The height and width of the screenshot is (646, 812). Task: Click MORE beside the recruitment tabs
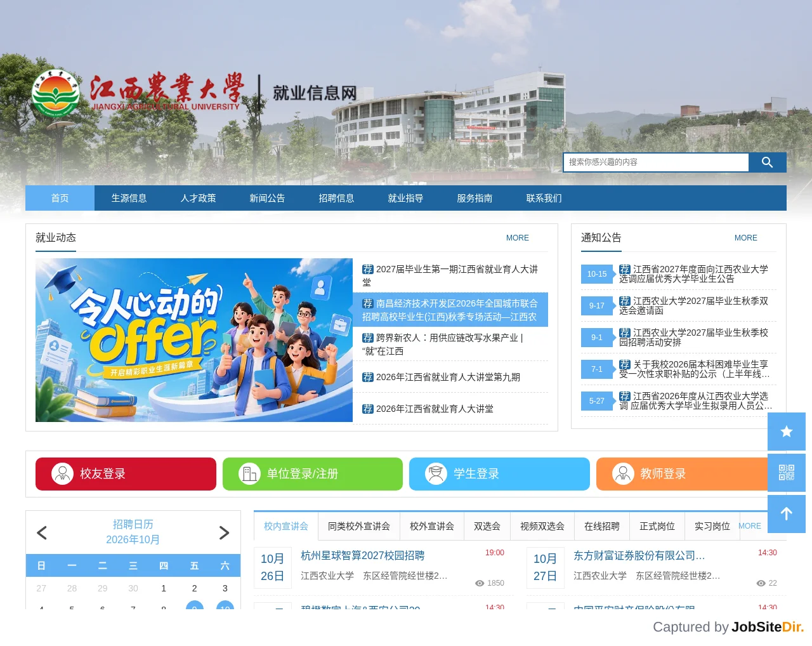(x=749, y=526)
